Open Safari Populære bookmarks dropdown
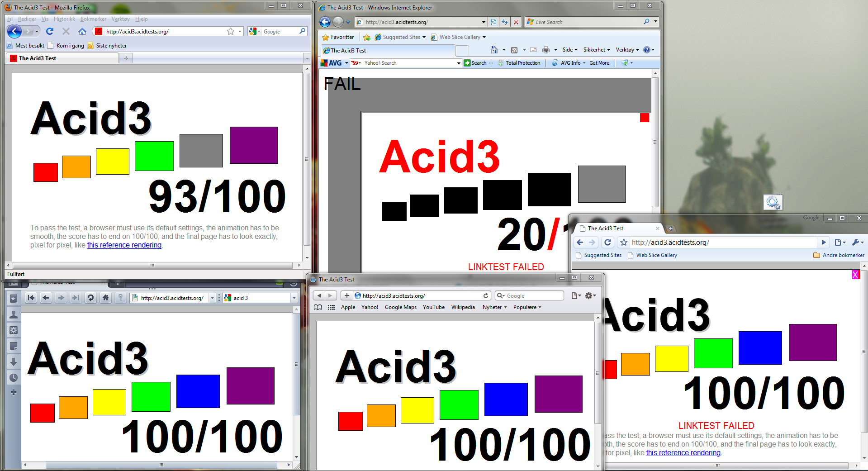 click(x=527, y=307)
